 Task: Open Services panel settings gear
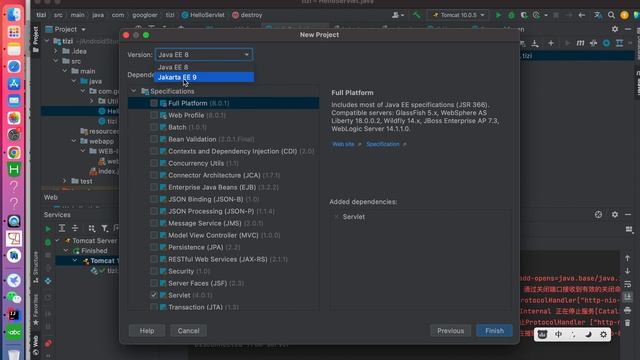(615, 214)
